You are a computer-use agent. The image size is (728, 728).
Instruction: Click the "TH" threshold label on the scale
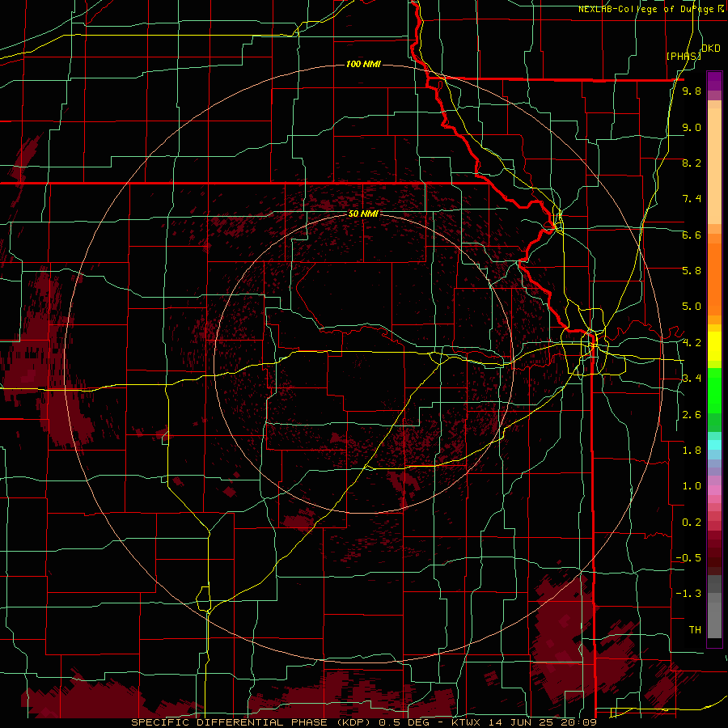[695, 630]
